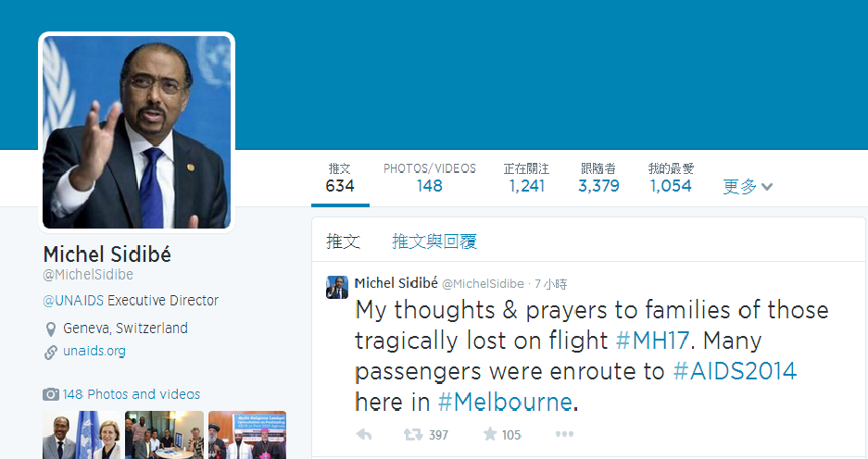
Task: Open the unaids.org website link
Action: click(94, 352)
